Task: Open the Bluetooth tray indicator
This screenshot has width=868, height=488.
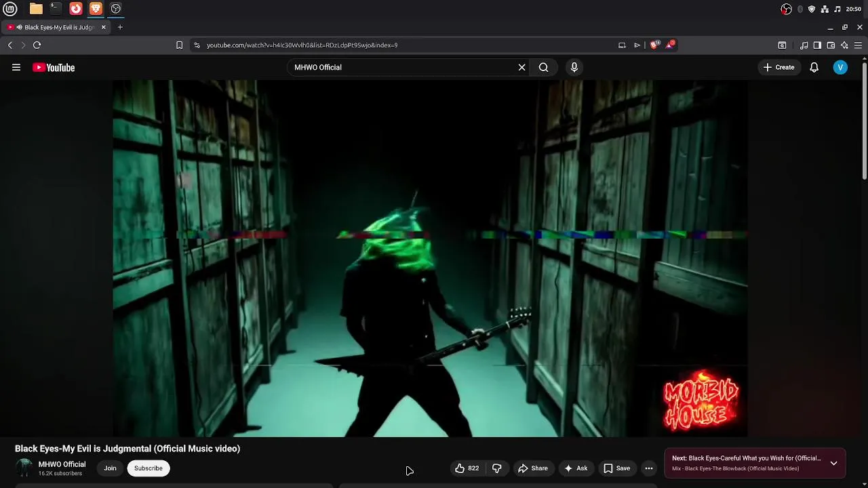Action: [800, 9]
